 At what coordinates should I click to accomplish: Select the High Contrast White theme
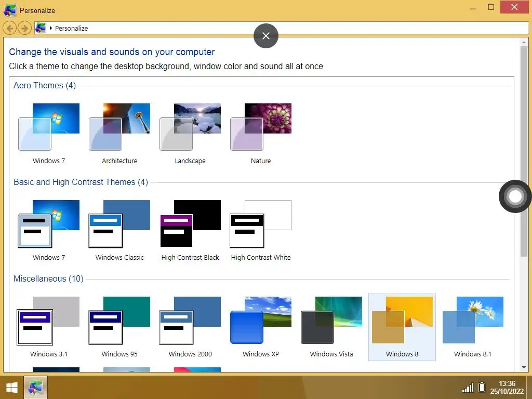click(x=261, y=230)
